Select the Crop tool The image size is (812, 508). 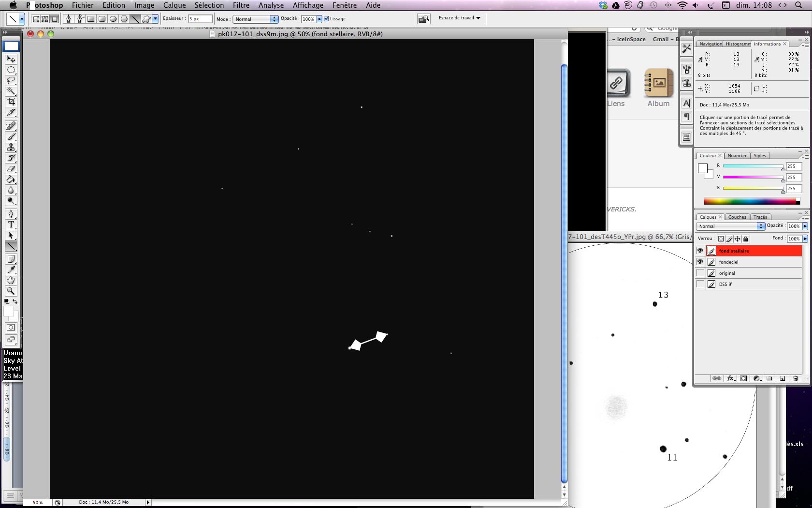tap(11, 102)
